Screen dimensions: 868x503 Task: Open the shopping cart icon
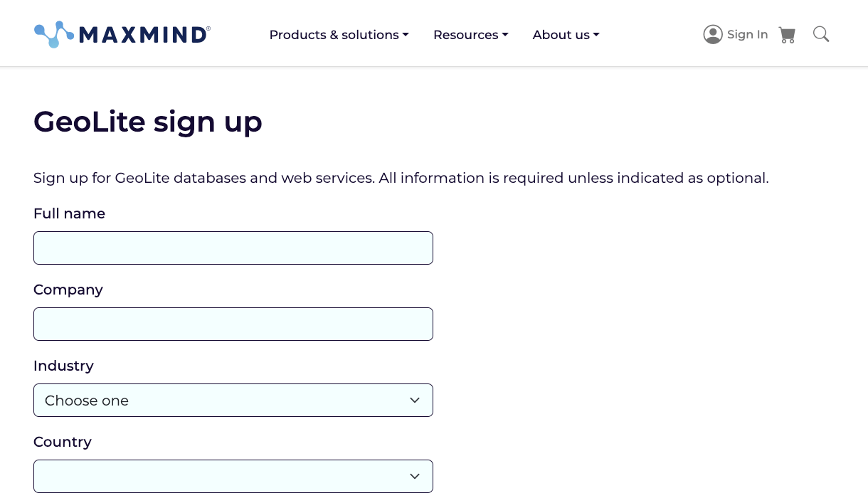coord(787,34)
